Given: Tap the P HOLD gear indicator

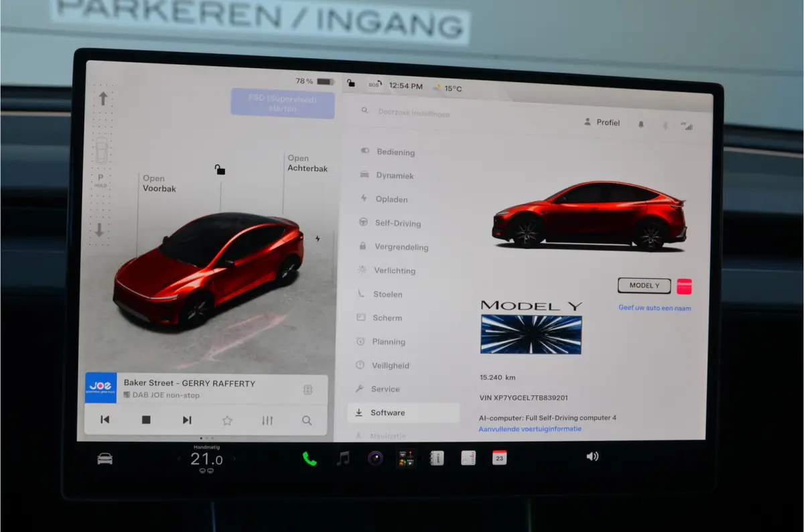Looking at the screenshot, I should [100, 181].
